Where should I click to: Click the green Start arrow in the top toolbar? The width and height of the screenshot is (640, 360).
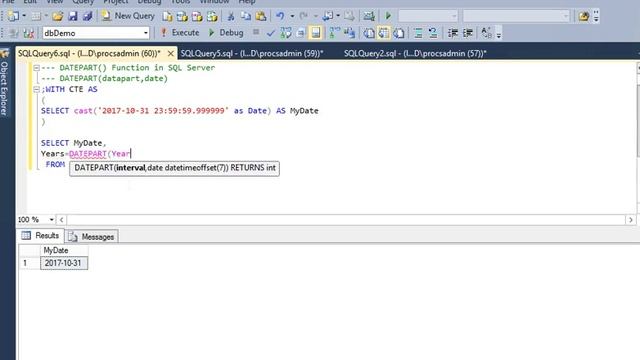[x=388, y=16]
